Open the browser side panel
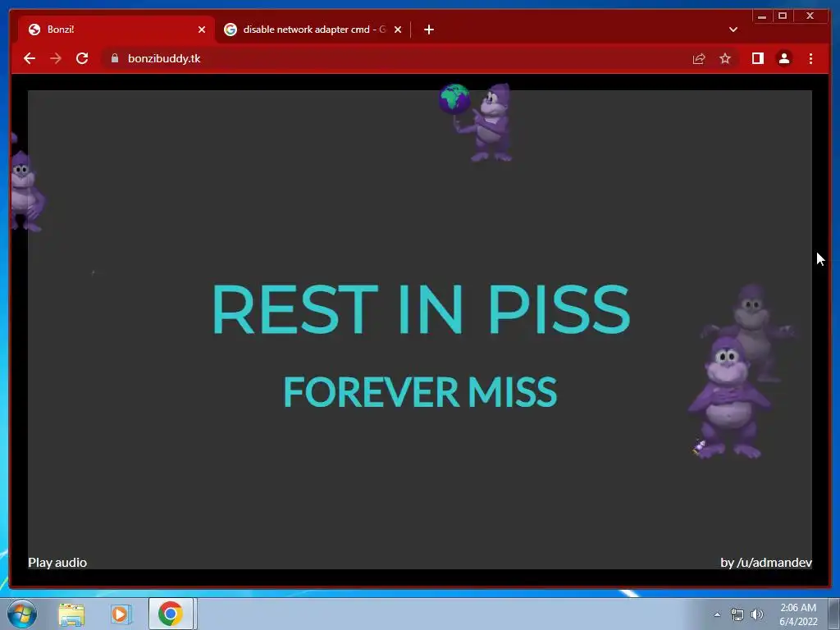 point(757,58)
